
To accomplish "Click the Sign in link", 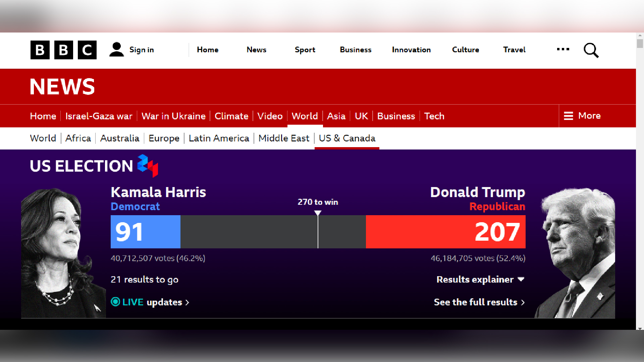I will [142, 50].
